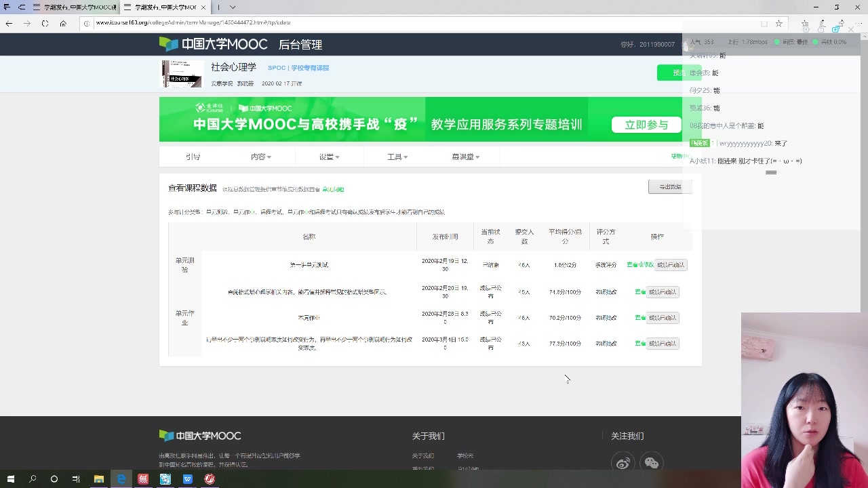Click the taskbar search magnifier icon
This screenshot has width=868, height=488.
pos(33,479)
